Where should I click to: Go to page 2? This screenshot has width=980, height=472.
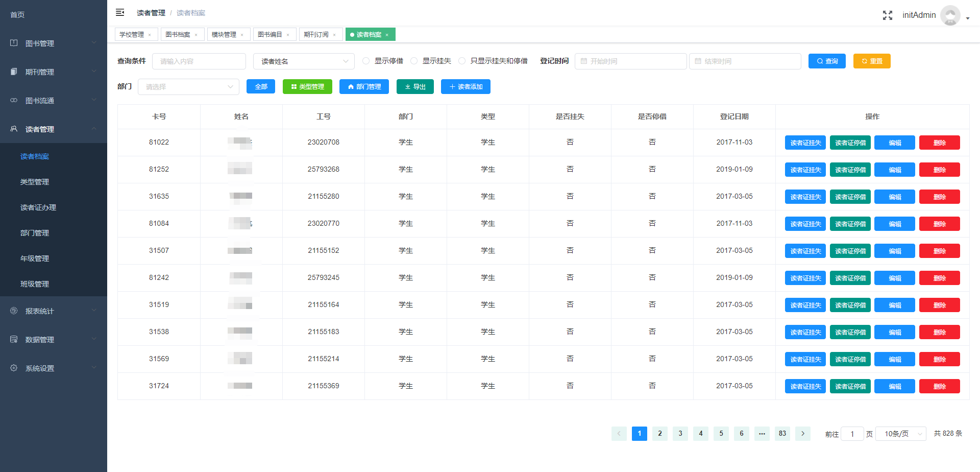click(x=660, y=434)
